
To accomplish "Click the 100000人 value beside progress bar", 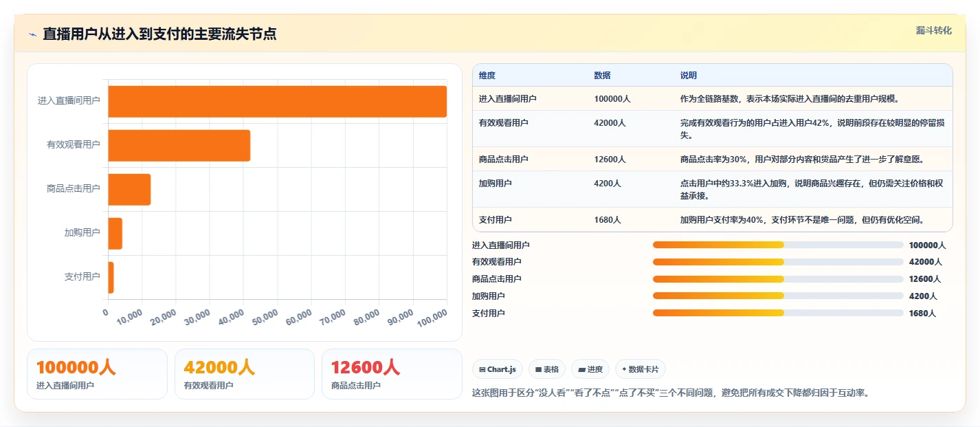I will point(928,245).
